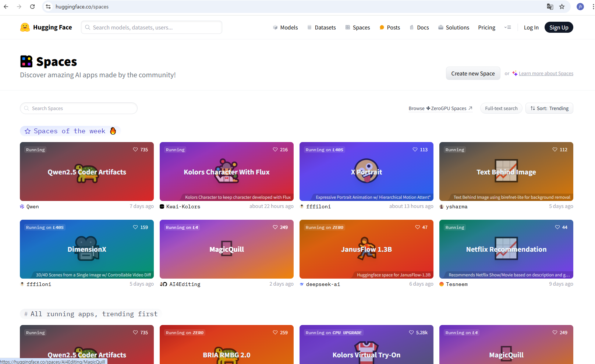
Task: Open the Kolors Character With Flux card
Action: pyautogui.click(x=227, y=172)
